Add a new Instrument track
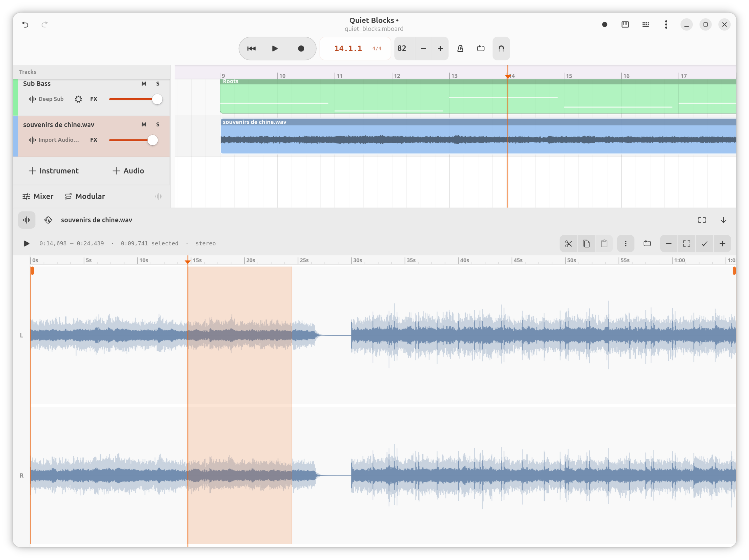This screenshot has height=560, width=749. coord(53,171)
